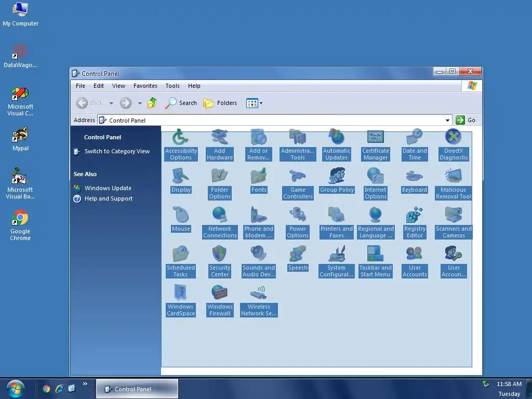Open Accessibility Options applet
This screenshot has height=399, width=532.
(180, 145)
